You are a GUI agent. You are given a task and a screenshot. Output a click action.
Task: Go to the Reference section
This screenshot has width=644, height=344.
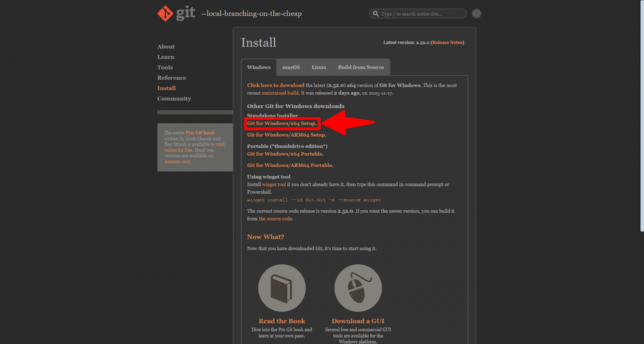171,77
